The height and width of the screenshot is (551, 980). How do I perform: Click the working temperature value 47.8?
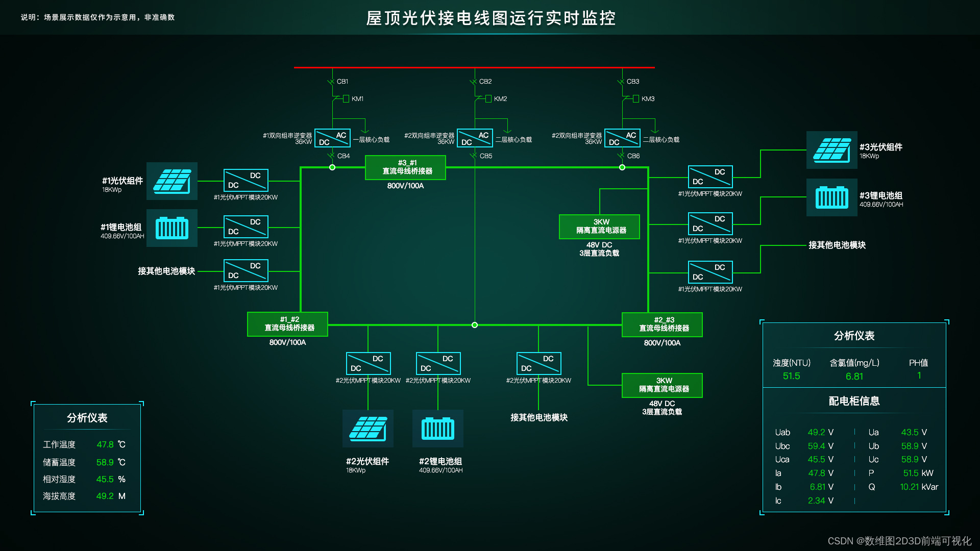pos(105,444)
